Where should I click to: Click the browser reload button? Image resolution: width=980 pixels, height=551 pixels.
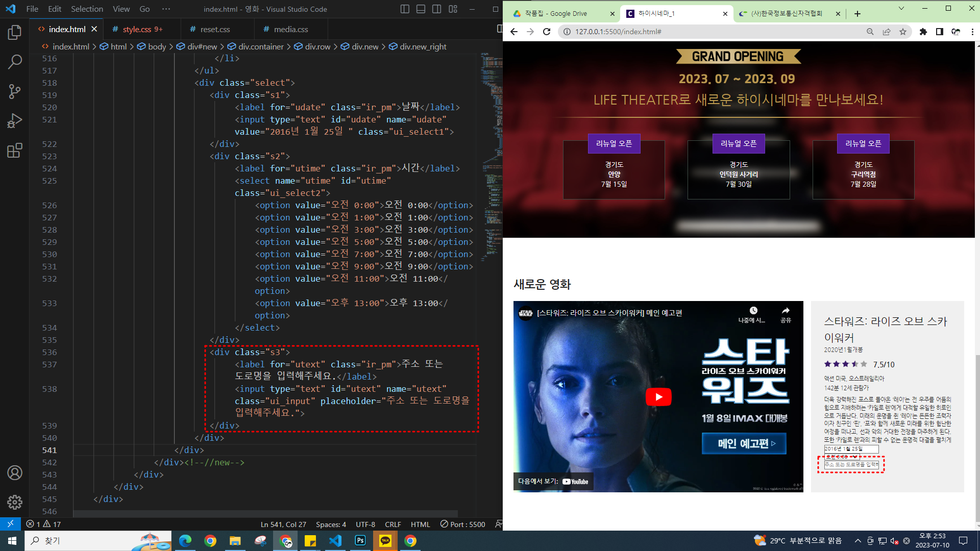[x=547, y=32]
